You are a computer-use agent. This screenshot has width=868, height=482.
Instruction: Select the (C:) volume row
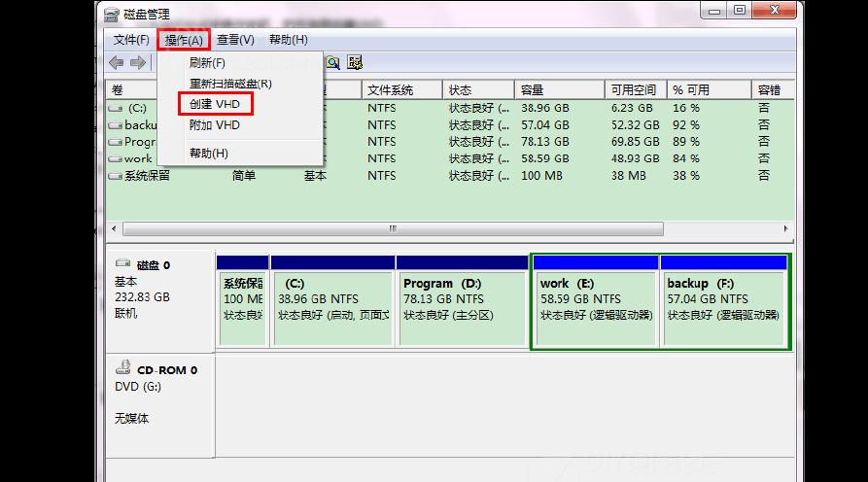click(449, 108)
